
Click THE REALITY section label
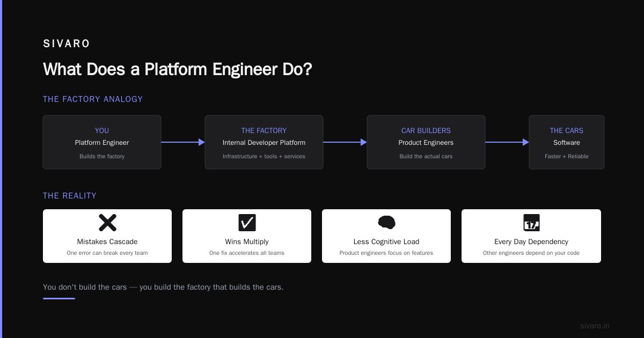pyautogui.click(x=70, y=196)
